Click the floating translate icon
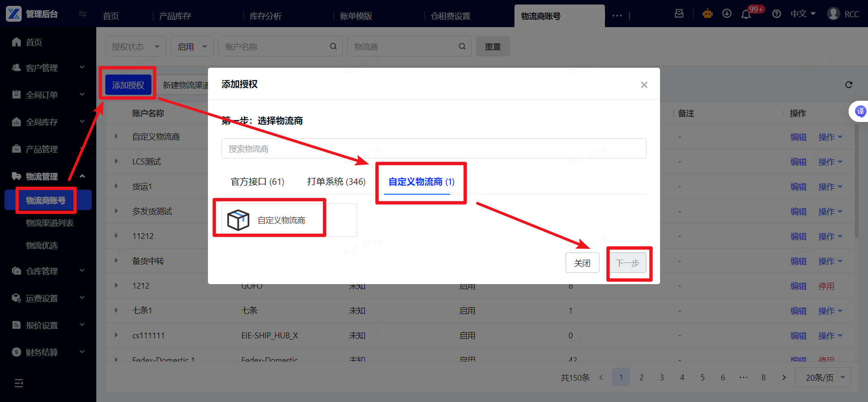 860,111
